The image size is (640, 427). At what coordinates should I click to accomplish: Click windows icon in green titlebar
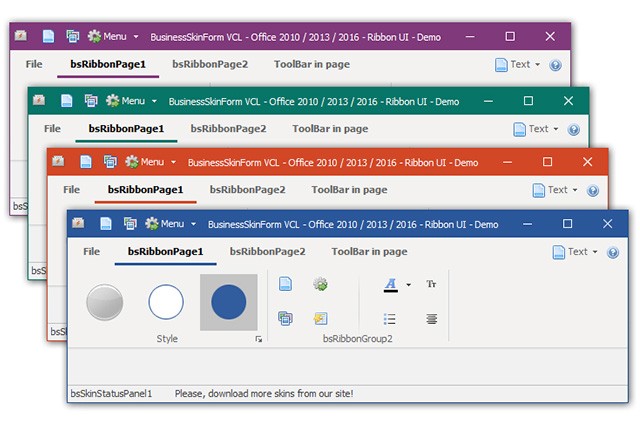click(x=91, y=100)
